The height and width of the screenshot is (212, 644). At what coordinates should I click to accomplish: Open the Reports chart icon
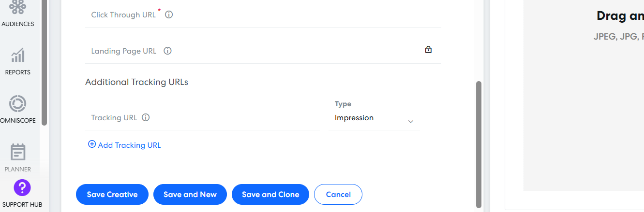18,55
